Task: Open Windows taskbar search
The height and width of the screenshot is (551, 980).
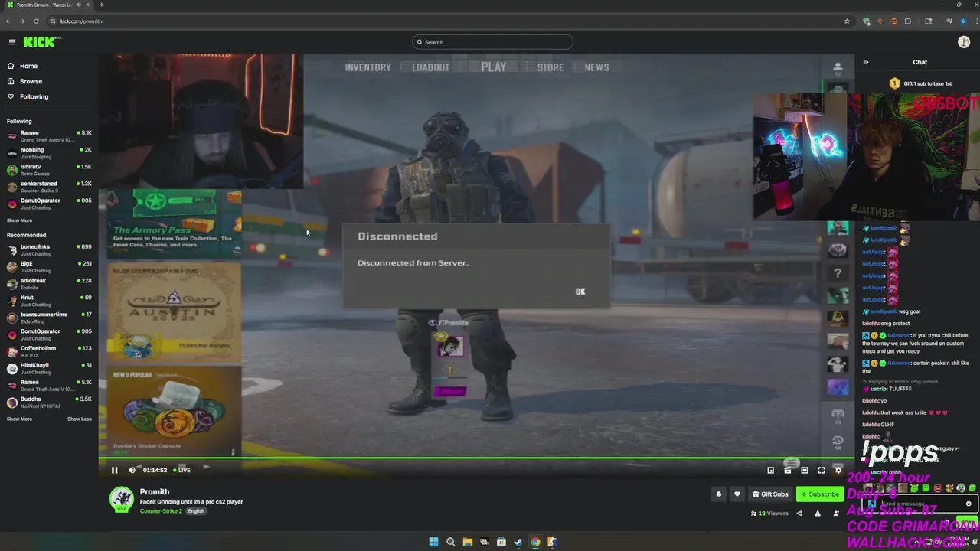Action: (450, 542)
